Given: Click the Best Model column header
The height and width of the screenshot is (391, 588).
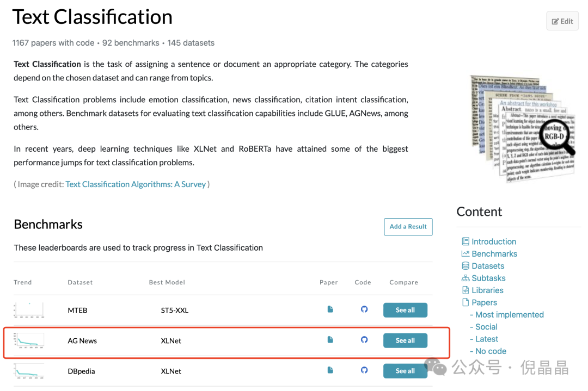Looking at the screenshot, I should pyautogui.click(x=167, y=282).
